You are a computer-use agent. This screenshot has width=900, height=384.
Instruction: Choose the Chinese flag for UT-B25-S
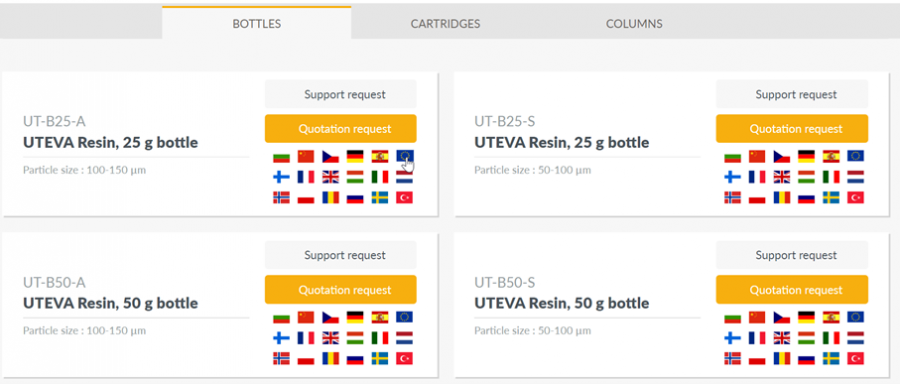coord(757,156)
